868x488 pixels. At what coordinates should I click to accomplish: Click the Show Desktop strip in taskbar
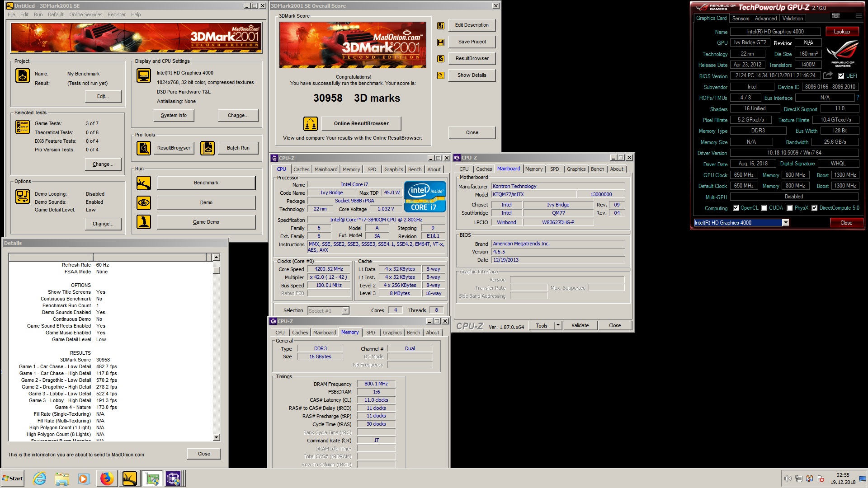coord(863,479)
